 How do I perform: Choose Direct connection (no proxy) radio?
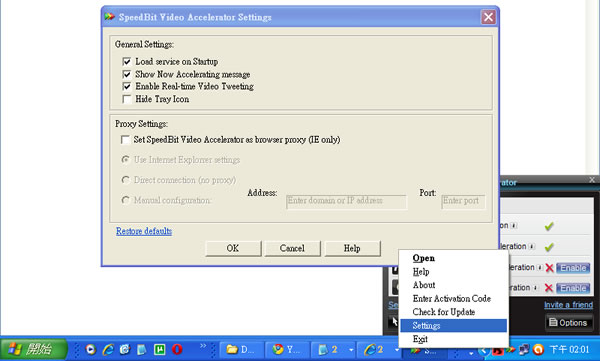[x=125, y=180]
